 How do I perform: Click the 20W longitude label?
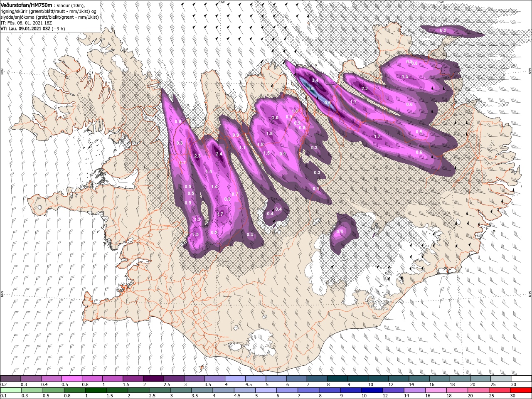pos(221,2)
